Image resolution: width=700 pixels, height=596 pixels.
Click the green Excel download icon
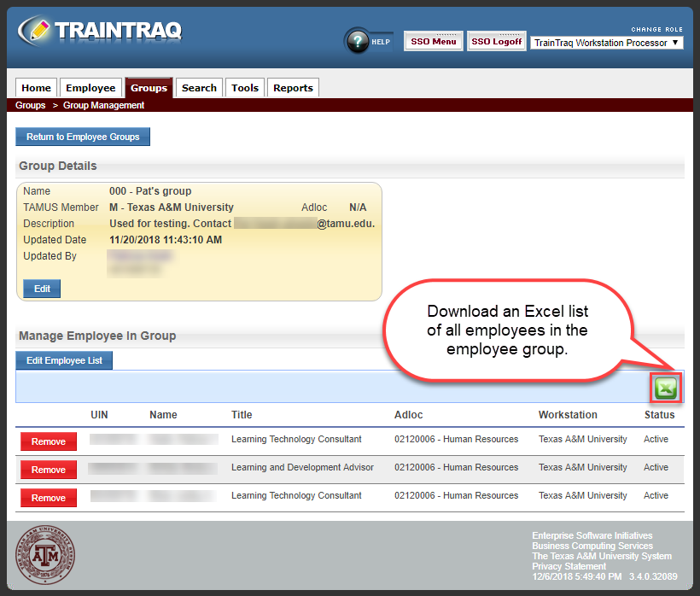(x=665, y=387)
